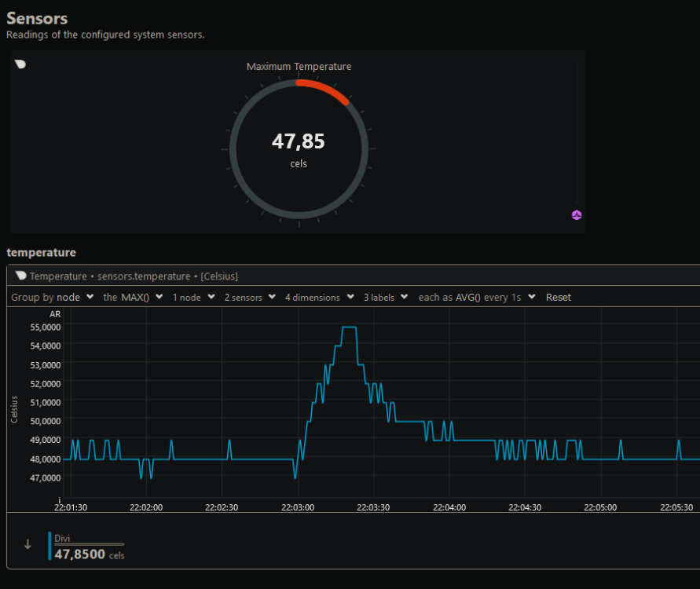This screenshot has height=589, width=700.
Task: Open the 3 labels dropdown
Action: (386, 297)
